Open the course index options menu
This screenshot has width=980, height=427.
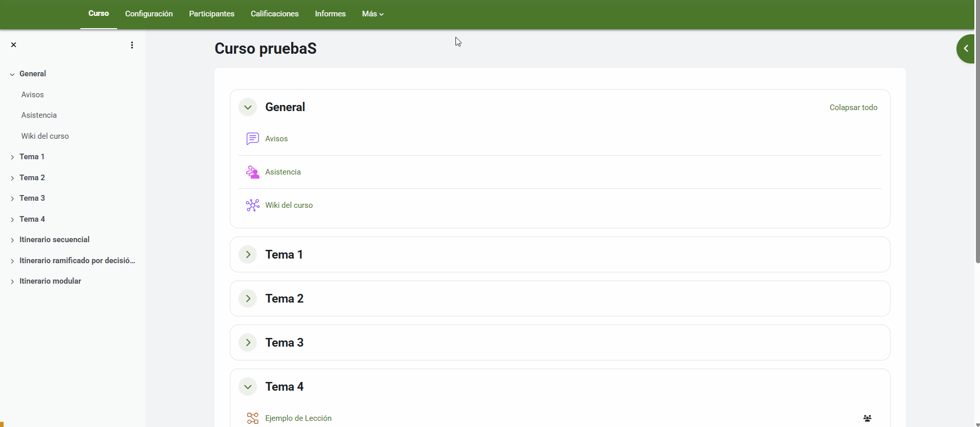(132, 45)
